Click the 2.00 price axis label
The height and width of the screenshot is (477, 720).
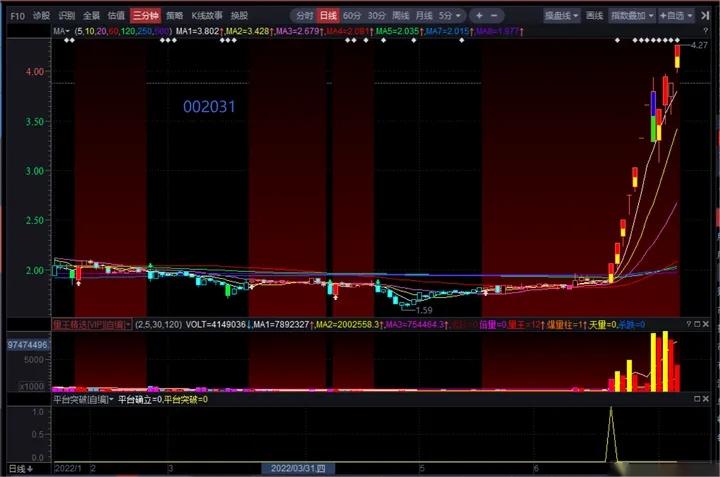tap(35, 270)
